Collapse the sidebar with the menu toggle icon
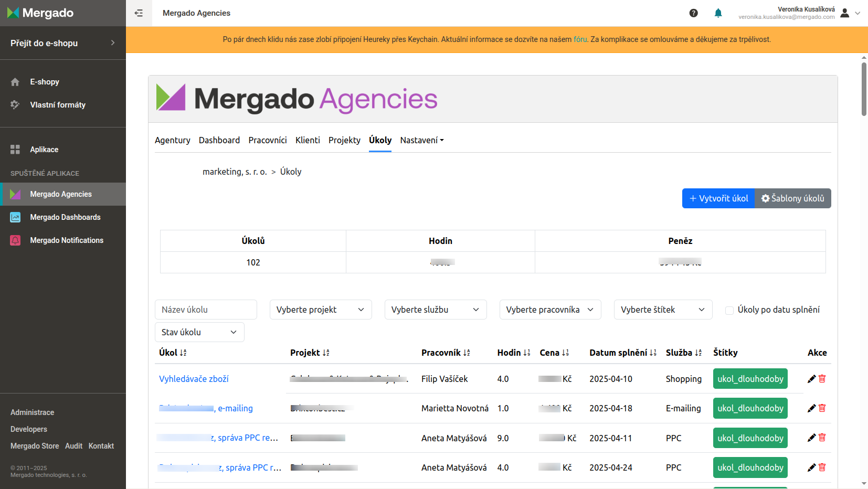868x489 pixels. [139, 13]
